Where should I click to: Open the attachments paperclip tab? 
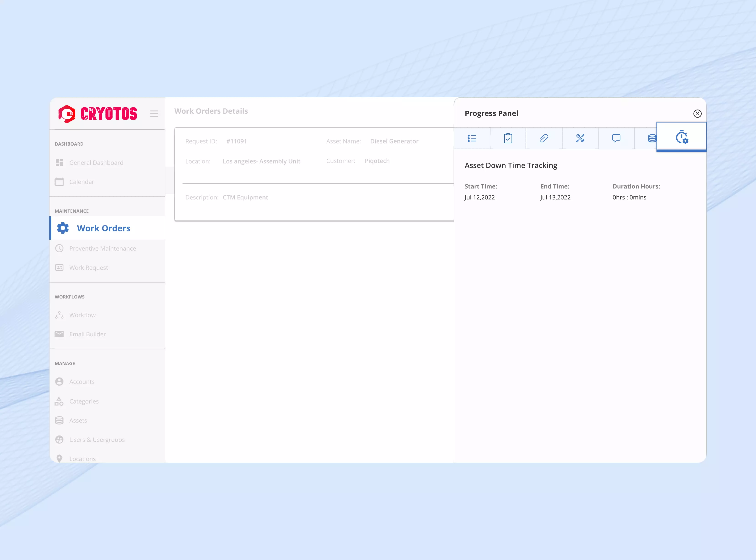tap(544, 138)
